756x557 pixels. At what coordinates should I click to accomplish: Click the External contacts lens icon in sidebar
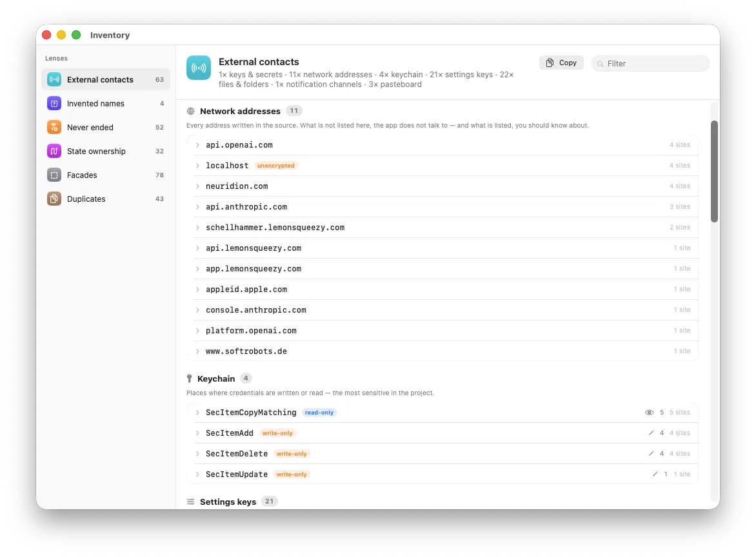pyautogui.click(x=54, y=79)
